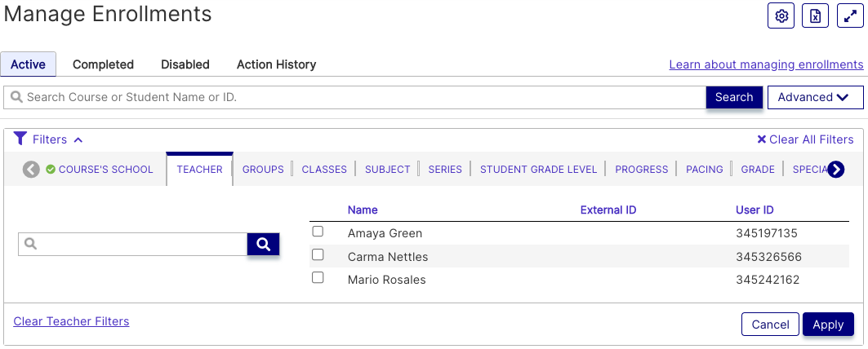Click the Apply button
The height and width of the screenshot is (349, 868).
tap(828, 324)
